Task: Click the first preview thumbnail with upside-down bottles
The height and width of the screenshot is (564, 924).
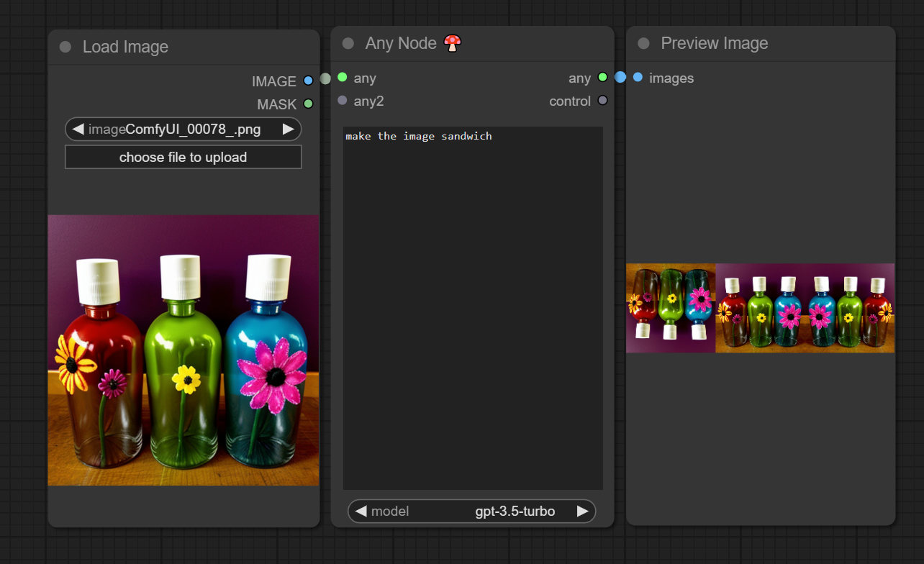Action: (671, 308)
